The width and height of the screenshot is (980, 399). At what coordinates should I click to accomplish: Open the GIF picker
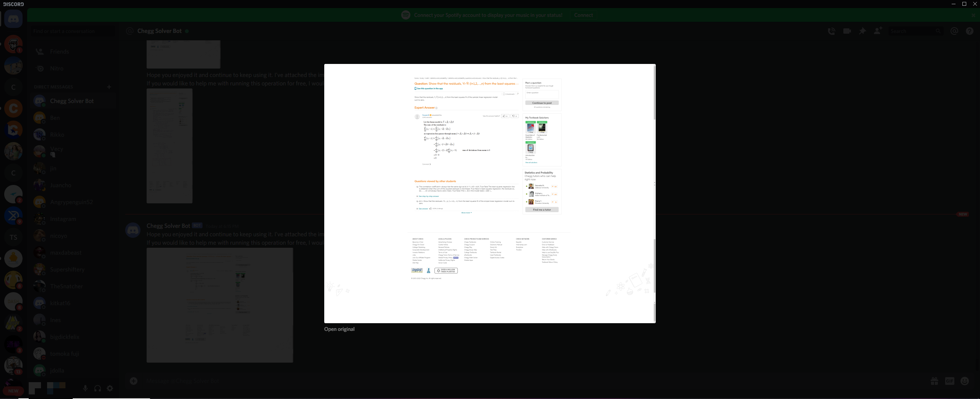(949, 381)
